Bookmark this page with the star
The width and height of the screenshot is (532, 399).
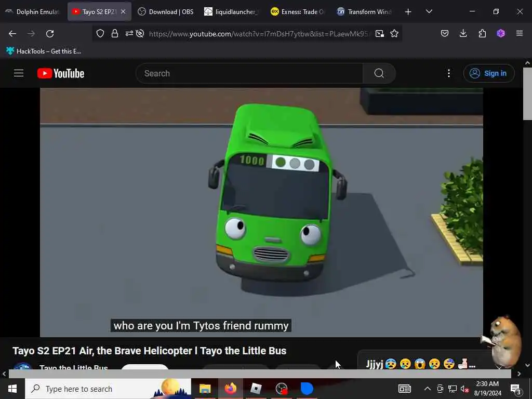pos(394,33)
